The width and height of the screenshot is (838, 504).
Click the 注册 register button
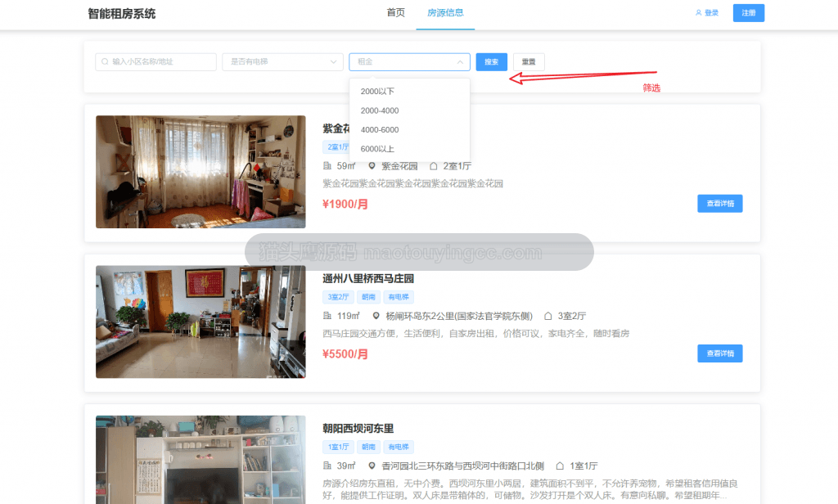coord(748,13)
